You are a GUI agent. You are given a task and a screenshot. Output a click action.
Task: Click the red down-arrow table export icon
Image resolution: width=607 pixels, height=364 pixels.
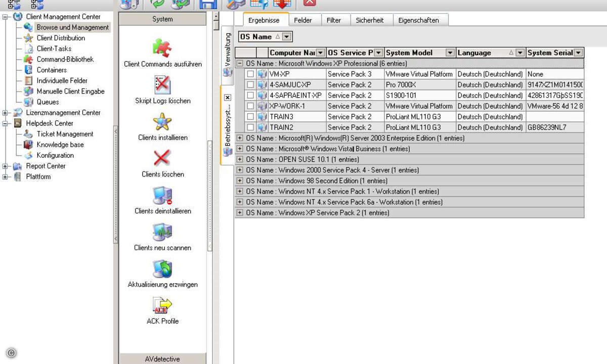click(x=282, y=4)
